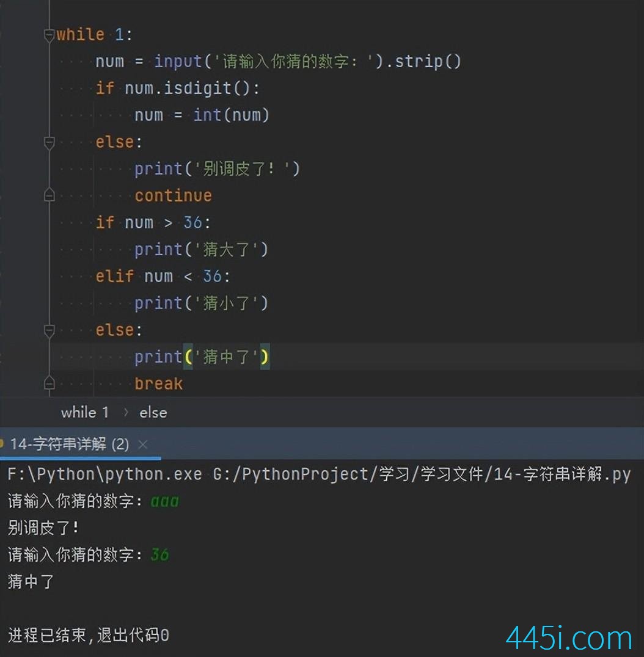Collapse the last 'else:' fold marker
The width and height of the screenshot is (644, 657).
coord(49,330)
